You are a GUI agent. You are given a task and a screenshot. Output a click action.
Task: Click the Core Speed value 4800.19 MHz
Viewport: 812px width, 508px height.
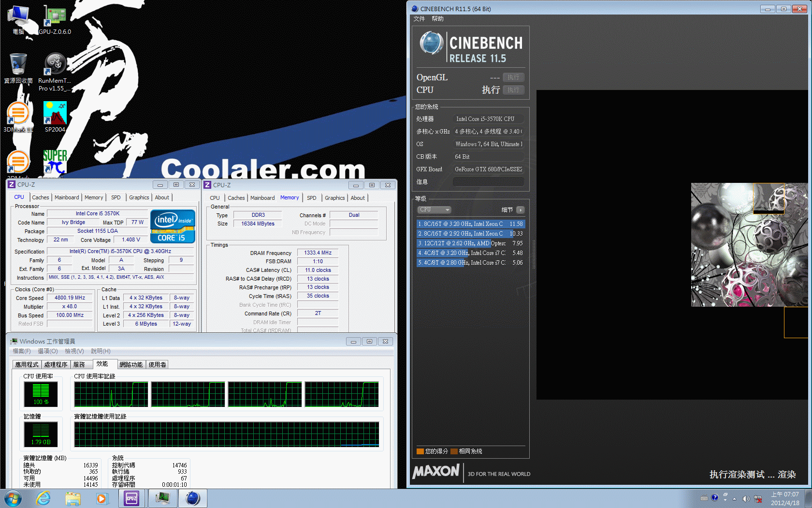70,298
